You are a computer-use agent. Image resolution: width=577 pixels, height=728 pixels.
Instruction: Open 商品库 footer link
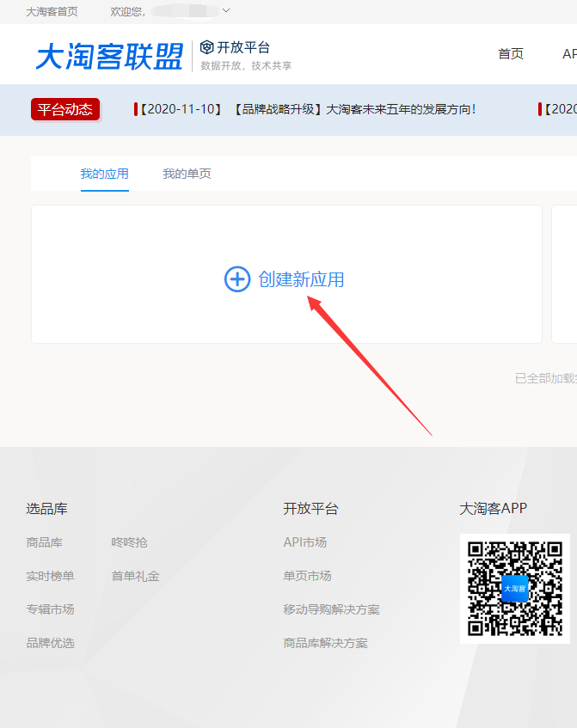click(44, 542)
